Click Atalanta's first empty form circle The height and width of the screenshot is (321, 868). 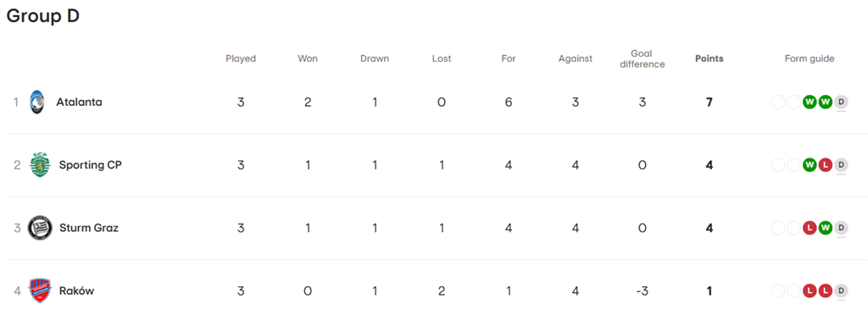click(x=778, y=102)
